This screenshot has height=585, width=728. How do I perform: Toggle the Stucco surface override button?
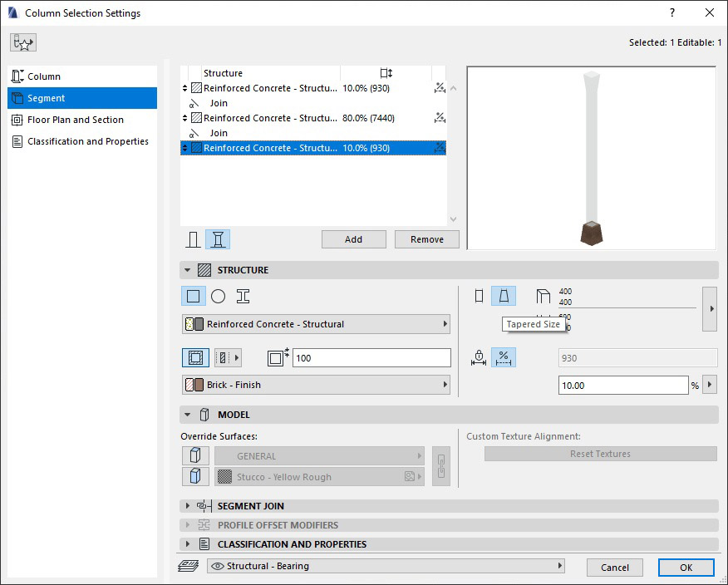195,476
